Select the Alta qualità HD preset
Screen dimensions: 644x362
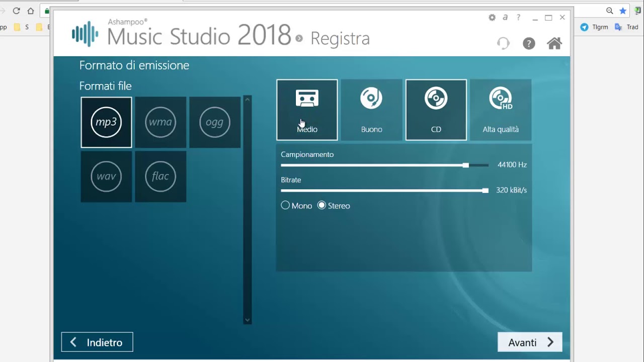pyautogui.click(x=501, y=110)
